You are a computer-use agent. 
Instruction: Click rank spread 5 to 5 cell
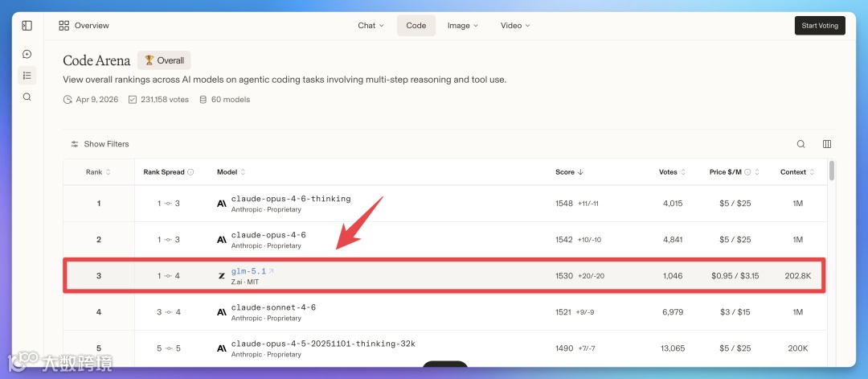[x=168, y=348]
